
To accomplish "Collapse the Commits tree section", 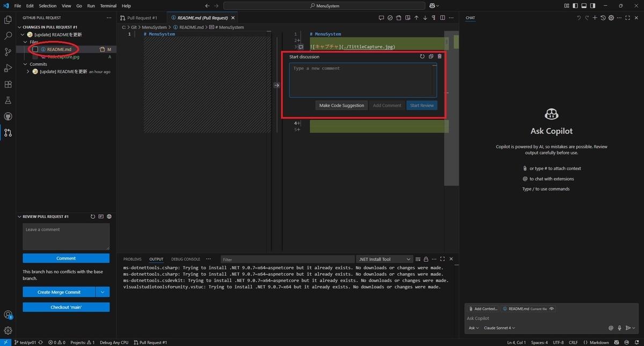I will [24, 64].
